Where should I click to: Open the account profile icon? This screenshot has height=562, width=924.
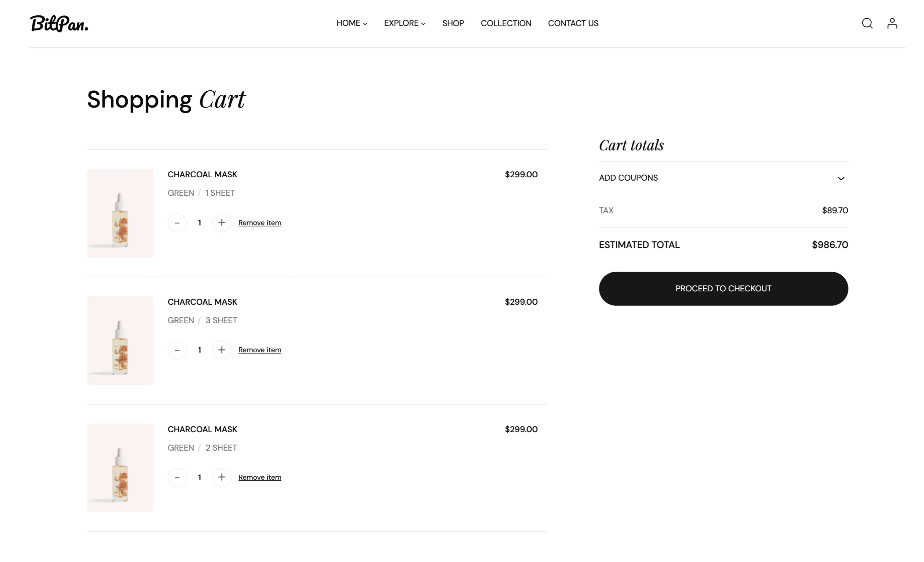[x=892, y=23]
